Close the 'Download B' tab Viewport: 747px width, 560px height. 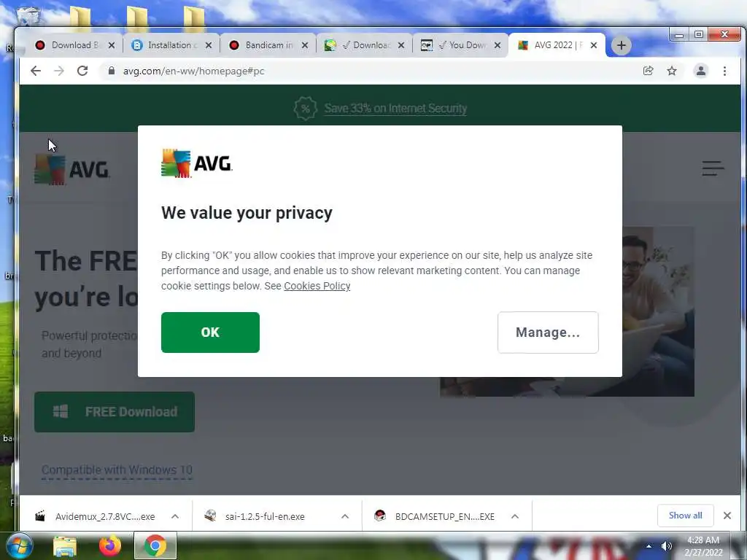coord(112,45)
